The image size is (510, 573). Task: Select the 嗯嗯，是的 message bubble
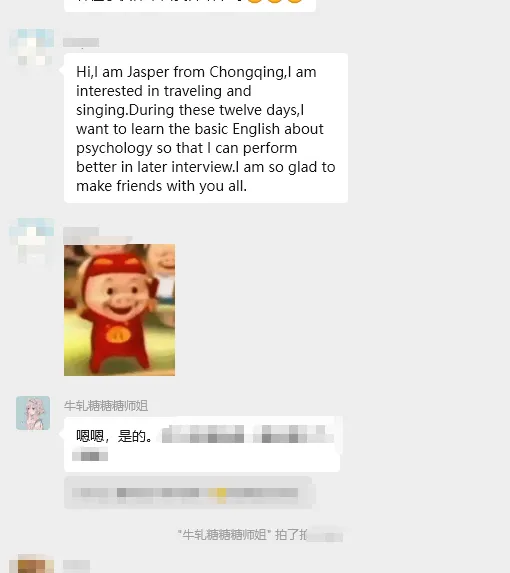coord(202,444)
